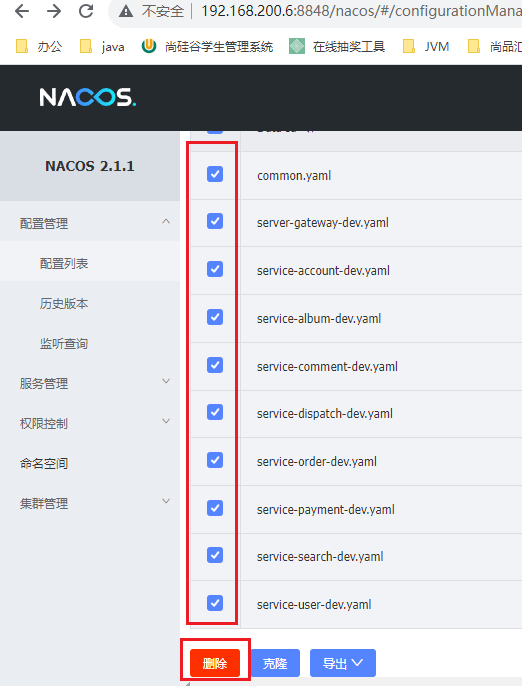
Task: Click the browser back arrow
Action: (22, 11)
